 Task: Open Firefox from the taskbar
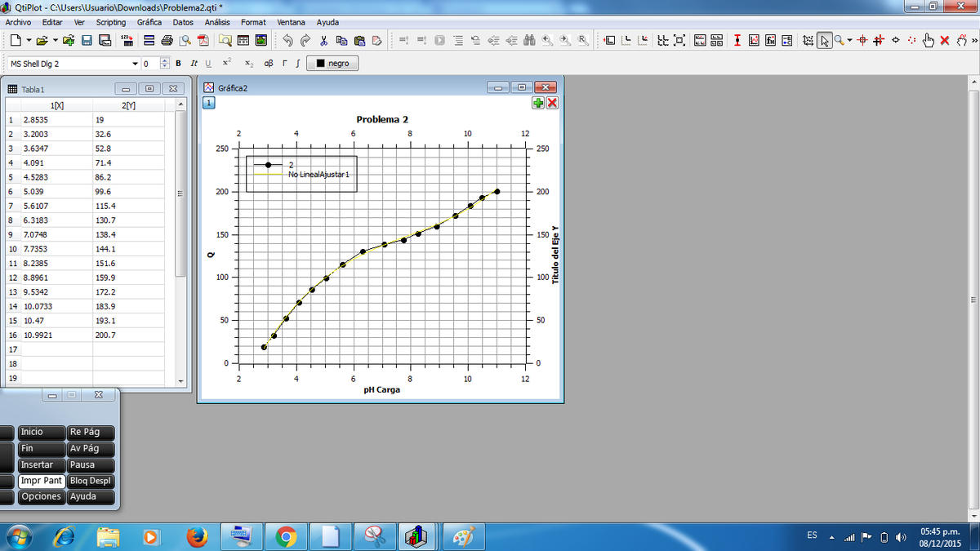click(x=197, y=536)
